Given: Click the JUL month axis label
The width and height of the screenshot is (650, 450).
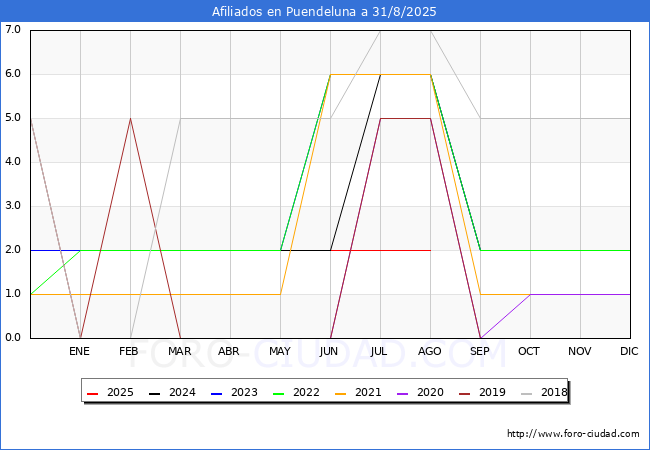Looking at the screenshot, I should (x=379, y=351).
